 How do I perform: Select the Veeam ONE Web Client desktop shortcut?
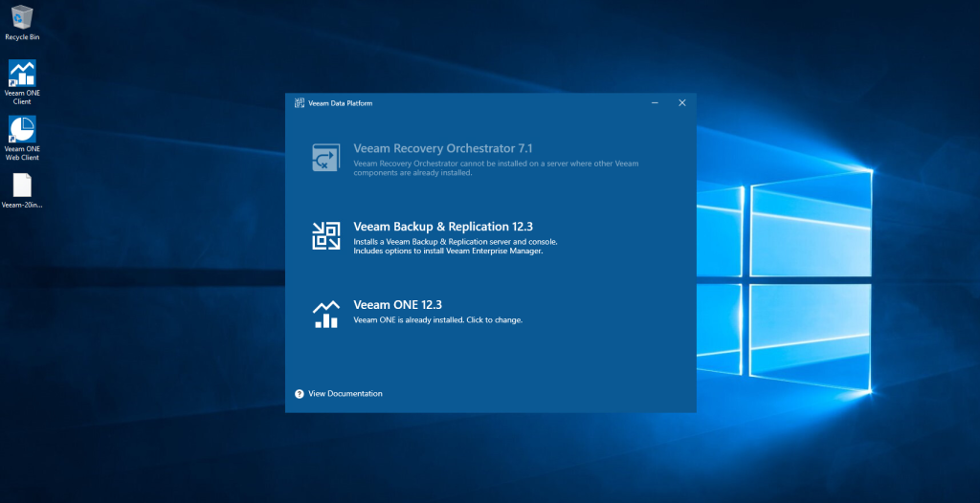22,138
